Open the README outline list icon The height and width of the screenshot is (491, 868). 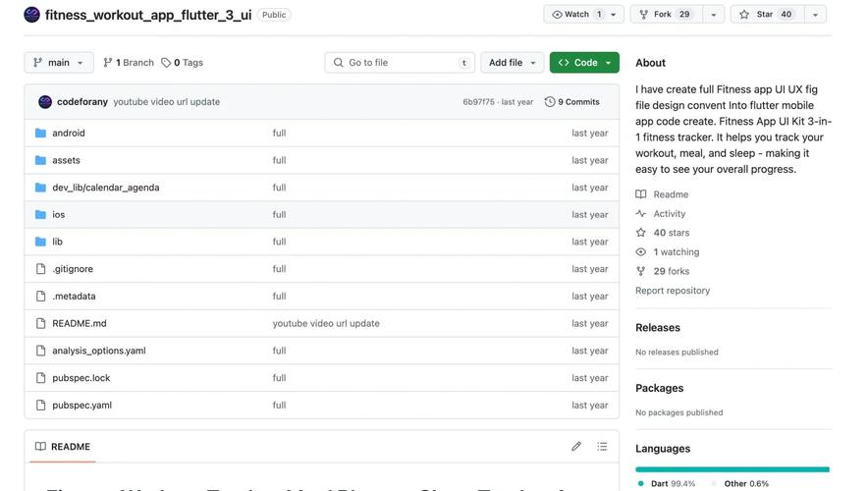tap(602, 446)
